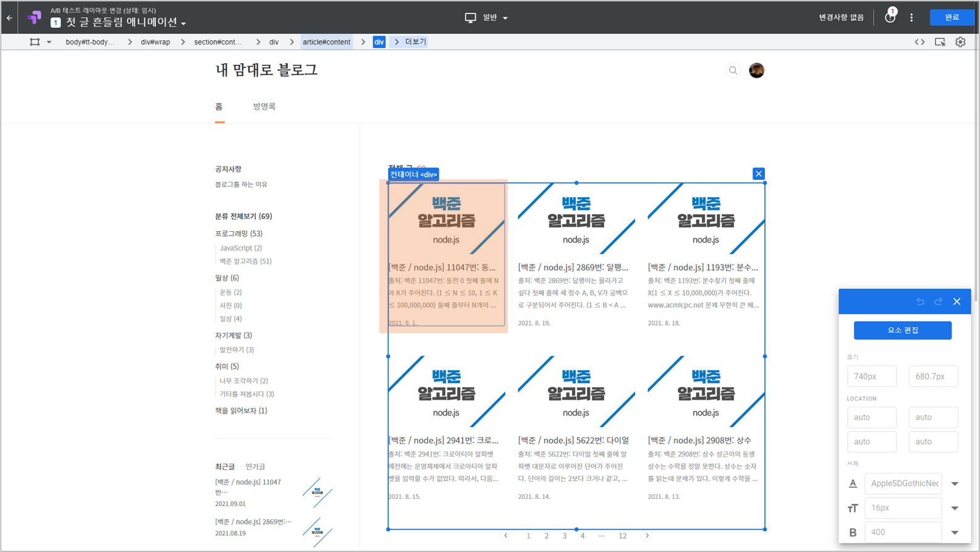Click the underlined A font icon
980x552 pixels.
click(x=853, y=484)
